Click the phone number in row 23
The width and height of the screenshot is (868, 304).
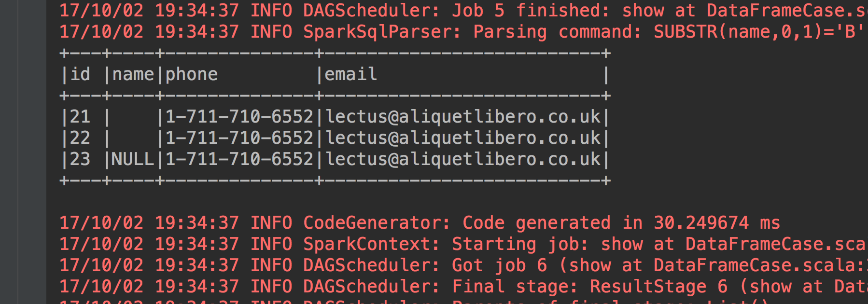239,159
